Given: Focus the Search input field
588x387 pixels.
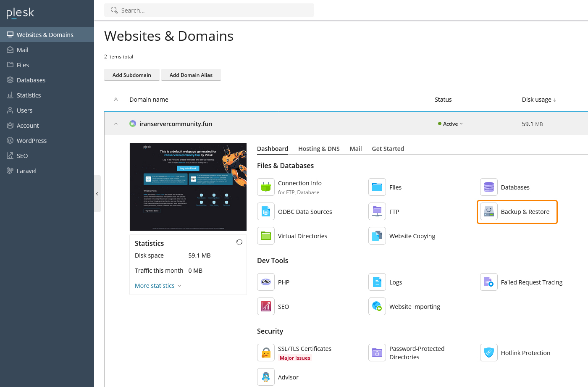Looking at the screenshot, I should click(x=214, y=10).
